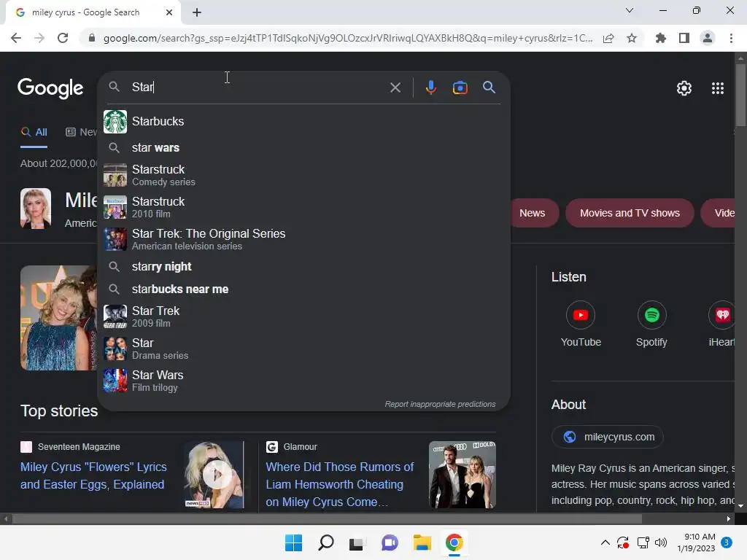Open clock and date panel
This screenshot has height=560, width=747.
pyautogui.click(x=696, y=542)
